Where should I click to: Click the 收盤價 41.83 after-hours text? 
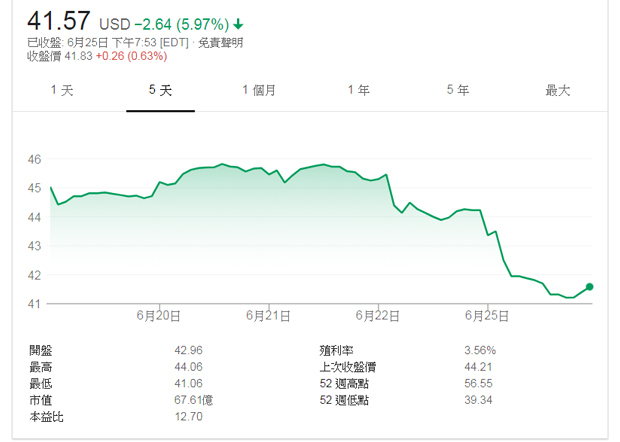(60, 56)
